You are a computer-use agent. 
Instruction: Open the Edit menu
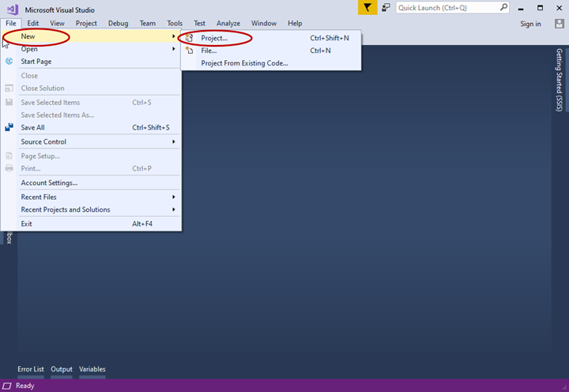(33, 23)
